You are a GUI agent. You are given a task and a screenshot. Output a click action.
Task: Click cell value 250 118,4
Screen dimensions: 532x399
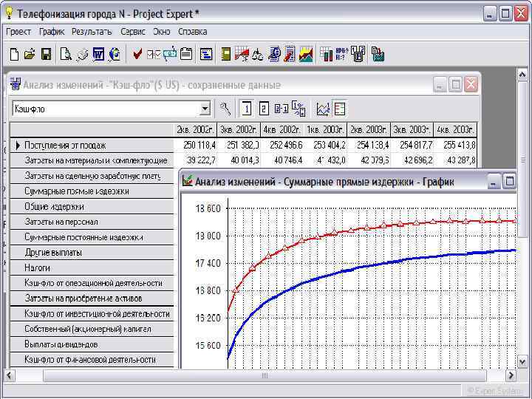pyautogui.click(x=199, y=146)
